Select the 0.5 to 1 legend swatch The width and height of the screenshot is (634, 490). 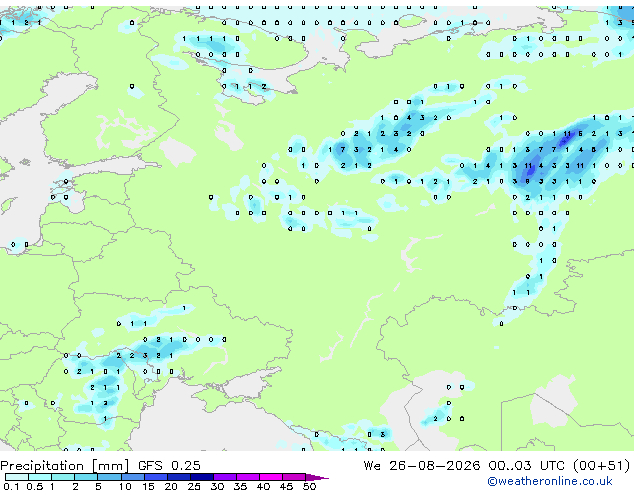pyautogui.click(x=40, y=477)
